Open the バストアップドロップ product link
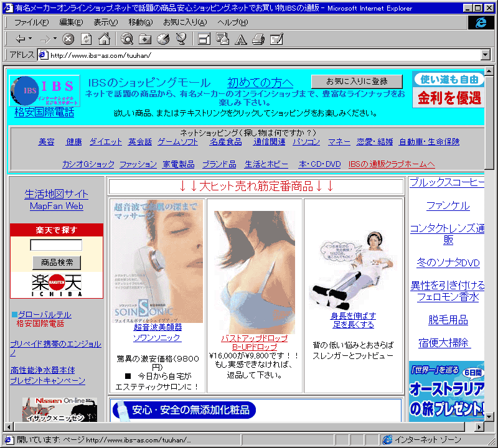 coord(255,338)
